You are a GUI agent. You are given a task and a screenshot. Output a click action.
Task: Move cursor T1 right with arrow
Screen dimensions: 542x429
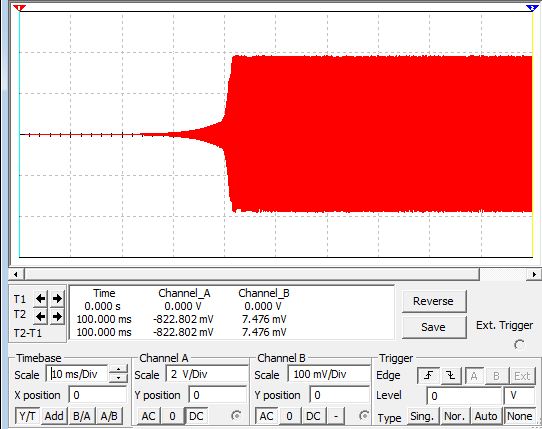[57, 298]
